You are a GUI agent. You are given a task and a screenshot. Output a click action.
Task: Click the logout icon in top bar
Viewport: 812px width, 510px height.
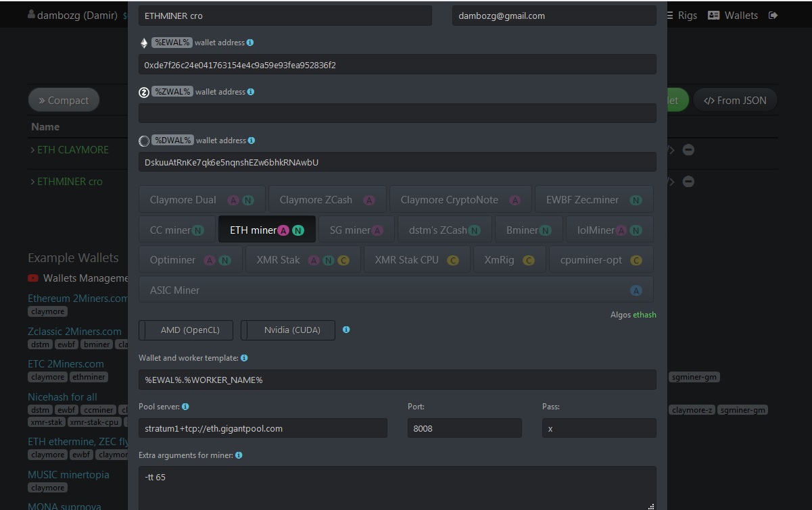point(773,15)
